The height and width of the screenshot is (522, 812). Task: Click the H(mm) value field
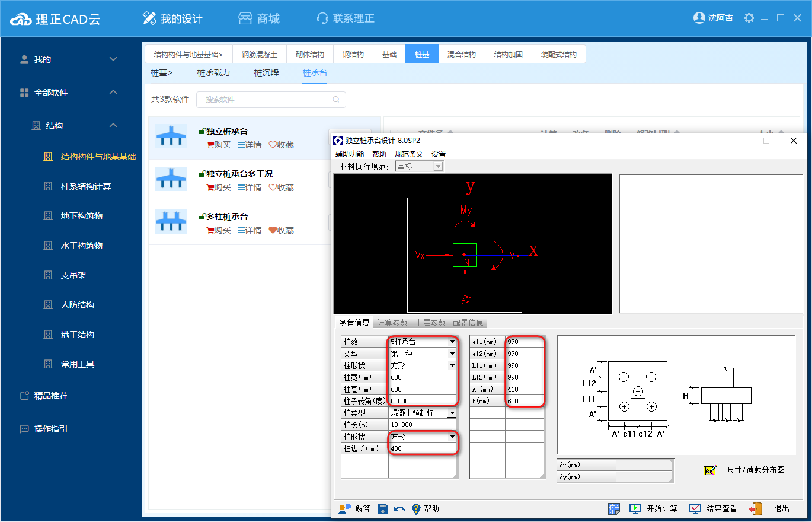click(525, 402)
